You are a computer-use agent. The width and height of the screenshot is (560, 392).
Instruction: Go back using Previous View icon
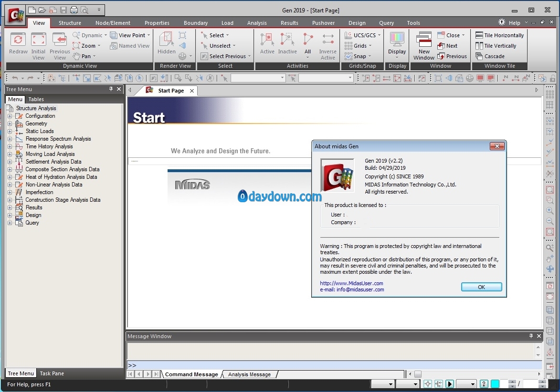(x=60, y=46)
